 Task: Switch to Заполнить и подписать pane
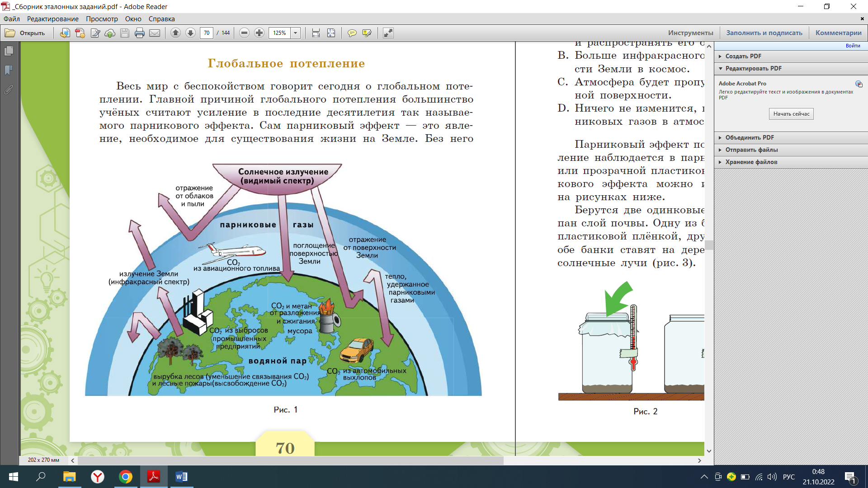pyautogui.click(x=764, y=33)
